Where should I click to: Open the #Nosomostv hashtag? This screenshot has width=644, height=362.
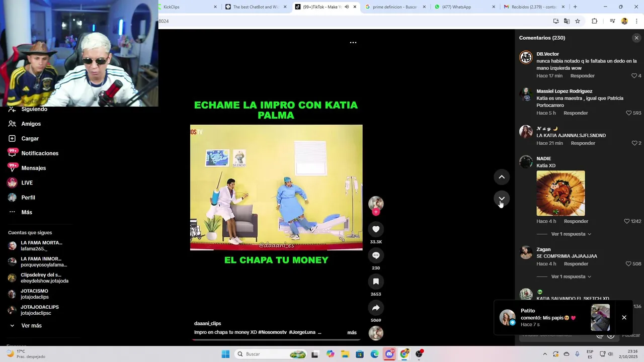point(272,332)
